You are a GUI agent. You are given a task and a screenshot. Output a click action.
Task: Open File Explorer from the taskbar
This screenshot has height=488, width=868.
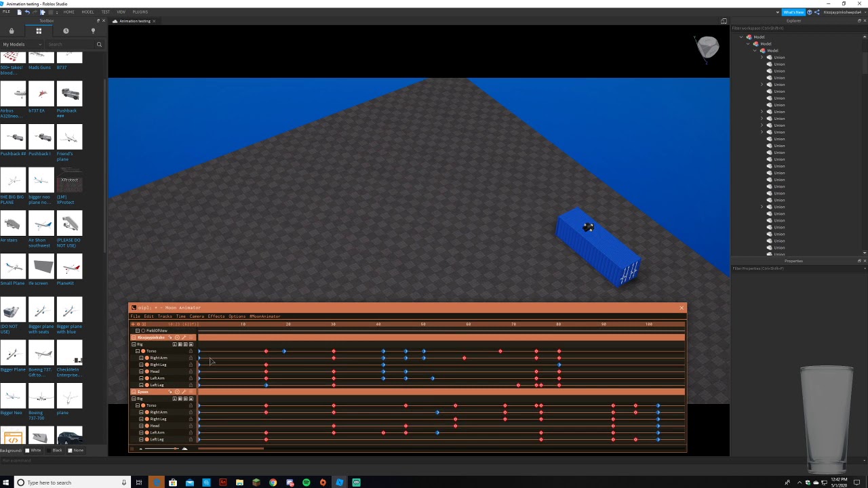(x=239, y=483)
